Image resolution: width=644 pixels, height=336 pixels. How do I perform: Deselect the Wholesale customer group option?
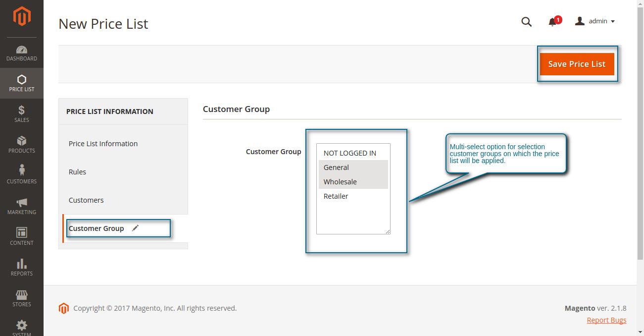tap(340, 182)
